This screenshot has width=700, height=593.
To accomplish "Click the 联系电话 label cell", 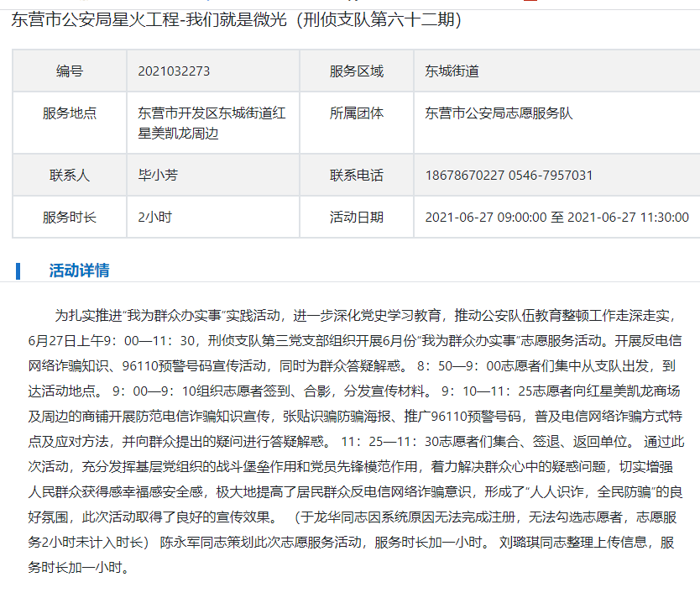I will click(356, 176).
